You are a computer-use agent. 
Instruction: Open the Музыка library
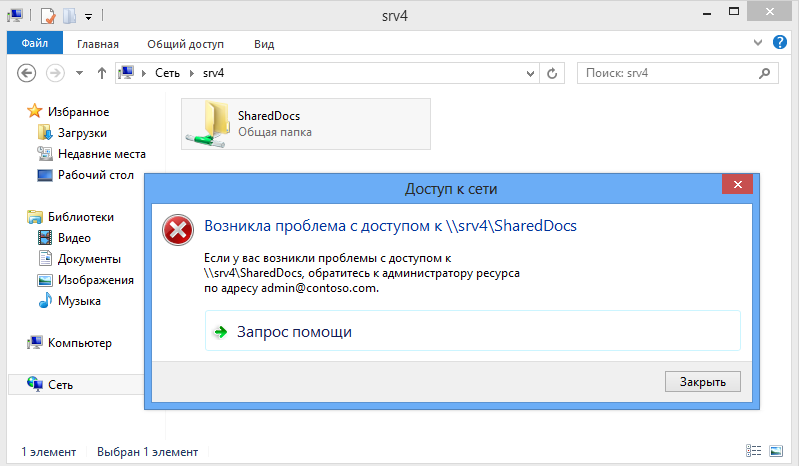[79, 301]
